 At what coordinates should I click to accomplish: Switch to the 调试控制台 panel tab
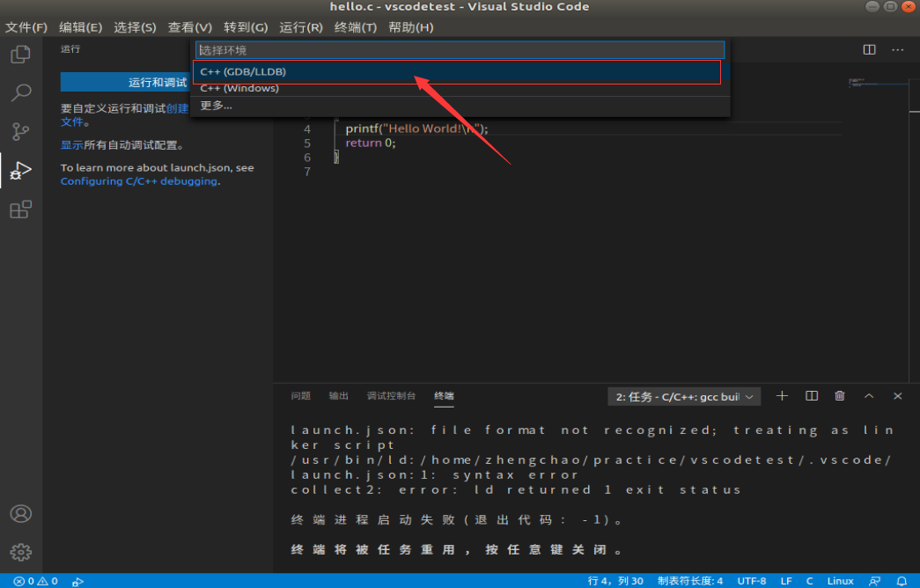pos(391,396)
